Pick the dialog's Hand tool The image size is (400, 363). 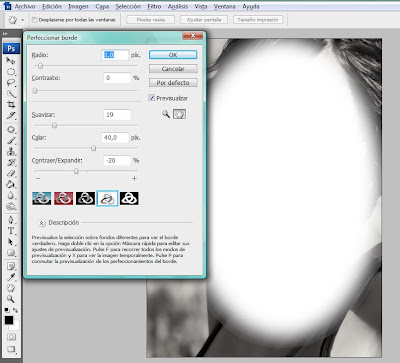[179, 114]
